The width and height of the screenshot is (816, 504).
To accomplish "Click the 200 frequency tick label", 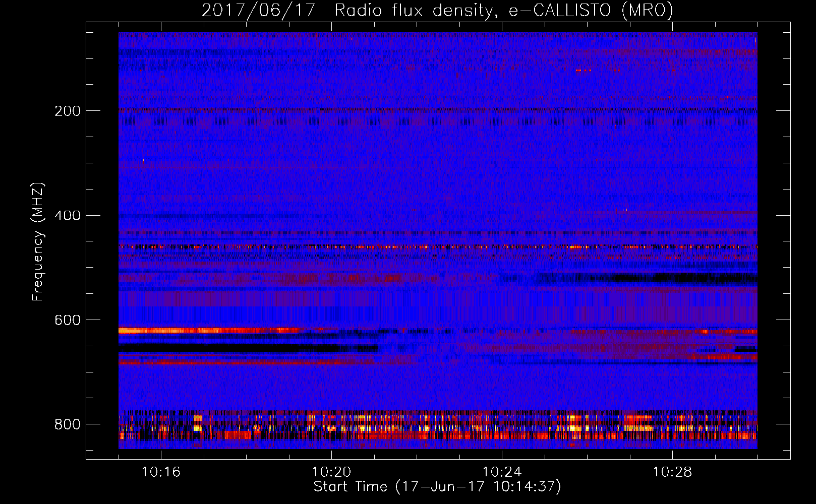I will (68, 111).
